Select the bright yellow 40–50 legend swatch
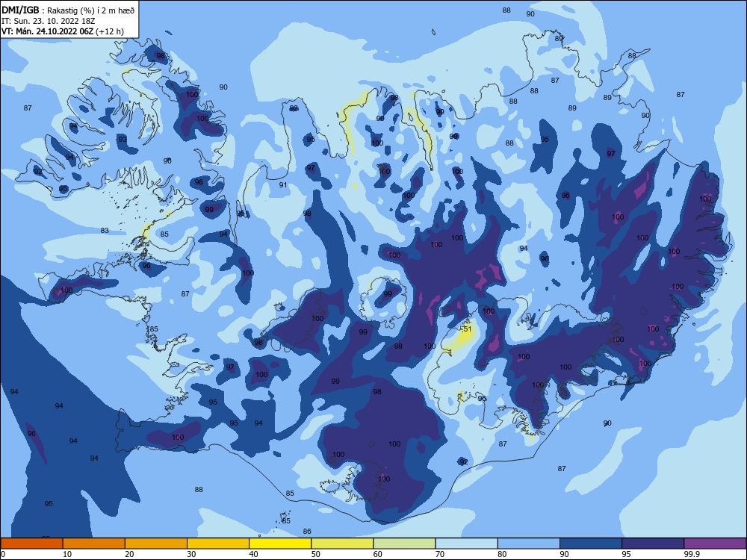This screenshot has height=560, width=747. 280,544
